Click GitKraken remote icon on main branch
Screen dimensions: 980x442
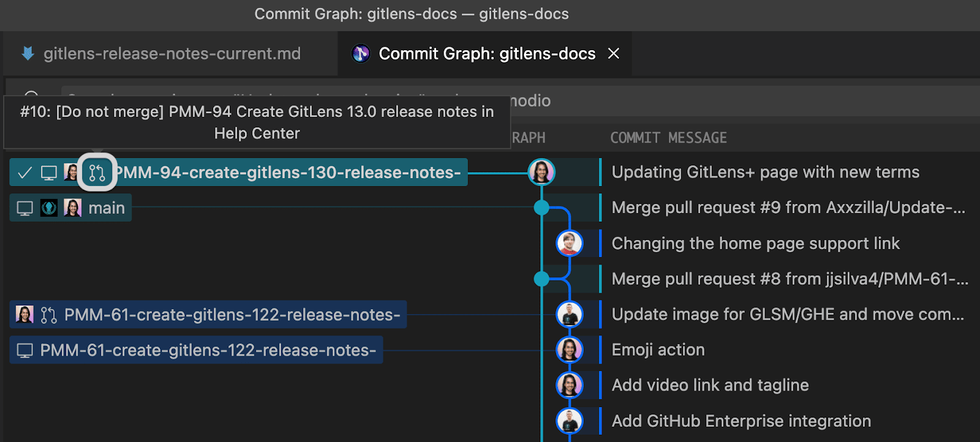click(x=49, y=208)
